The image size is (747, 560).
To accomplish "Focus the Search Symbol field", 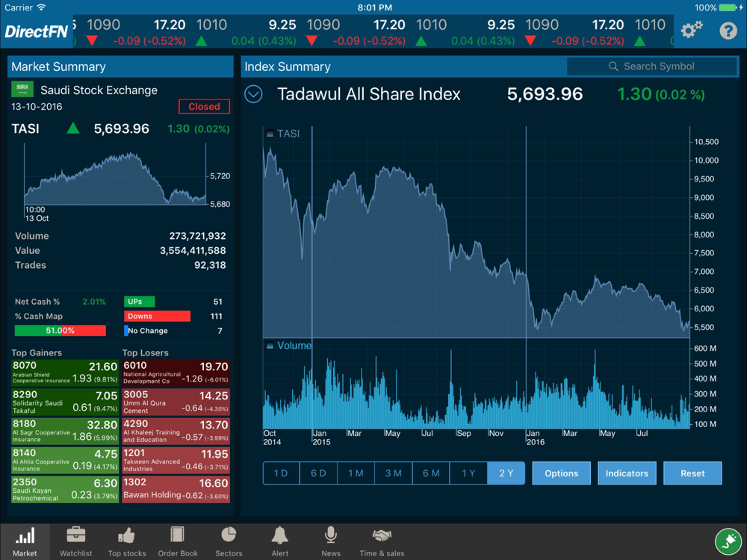I will [651, 66].
